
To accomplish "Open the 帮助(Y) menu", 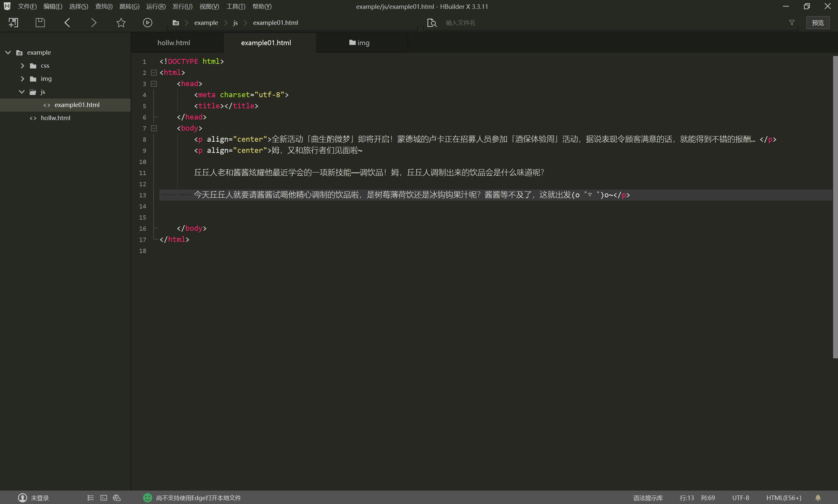I will [x=262, y=7].
